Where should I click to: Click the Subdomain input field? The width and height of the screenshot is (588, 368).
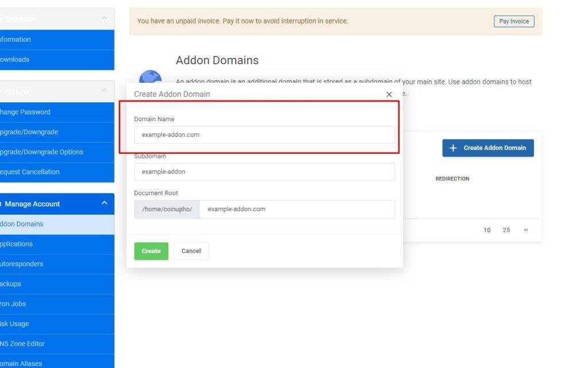point(264,172)
